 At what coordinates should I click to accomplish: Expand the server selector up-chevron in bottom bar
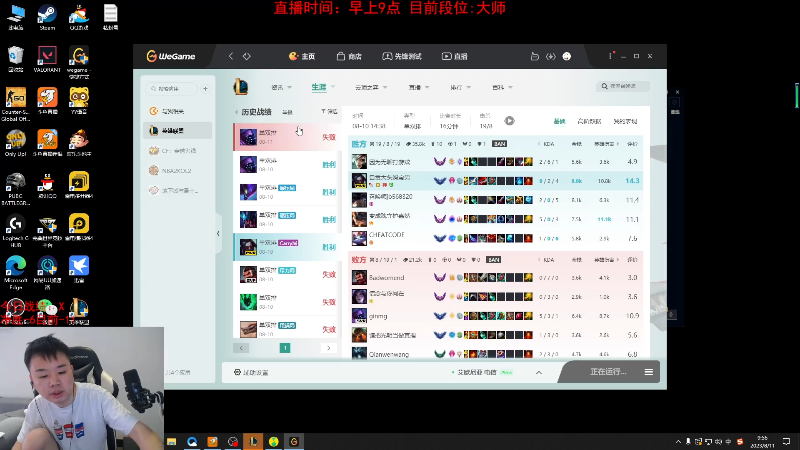coord(539,372)
